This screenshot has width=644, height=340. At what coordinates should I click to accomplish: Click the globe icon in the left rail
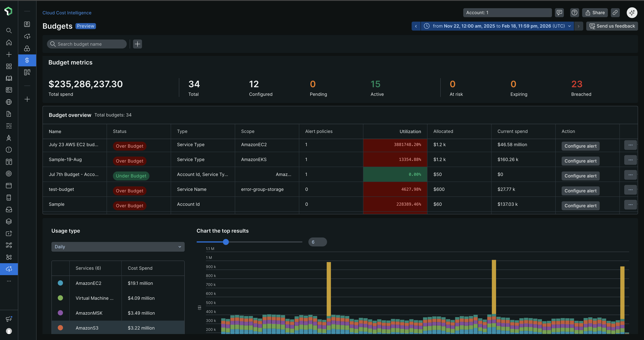click(x=9, y=102)
